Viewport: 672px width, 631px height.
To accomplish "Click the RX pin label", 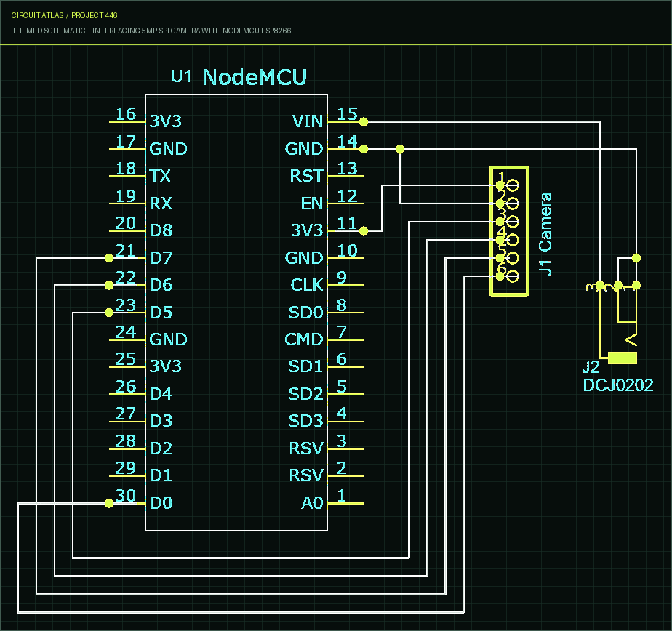I will click(x=161, y=203).
